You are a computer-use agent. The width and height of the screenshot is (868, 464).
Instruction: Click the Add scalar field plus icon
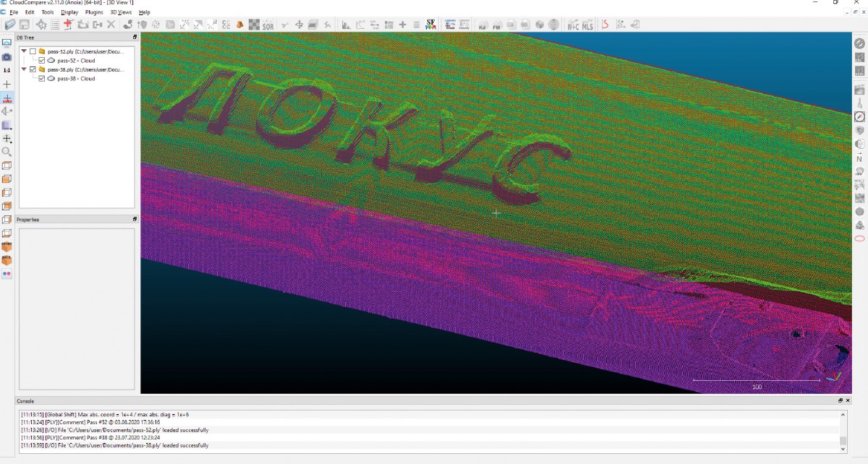click(403, 25)
